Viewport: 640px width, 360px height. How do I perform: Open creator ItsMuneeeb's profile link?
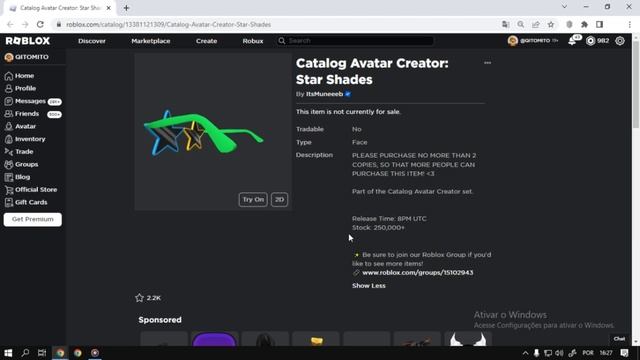click(324, 94)
